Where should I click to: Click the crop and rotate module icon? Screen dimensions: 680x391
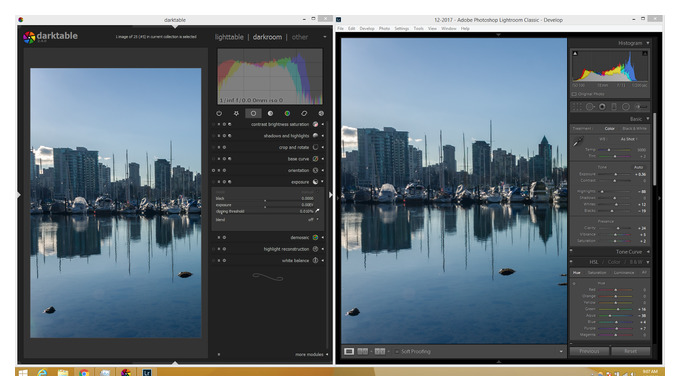point(315,147)
